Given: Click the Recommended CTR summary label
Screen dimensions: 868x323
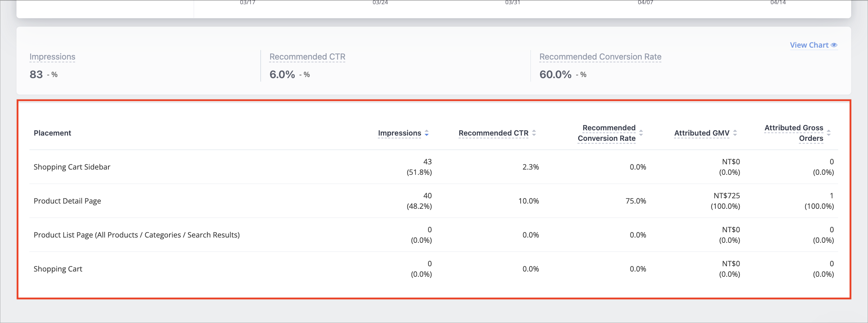Looking at the screenshot, I should pyautogui.click(x=307, y=57).
